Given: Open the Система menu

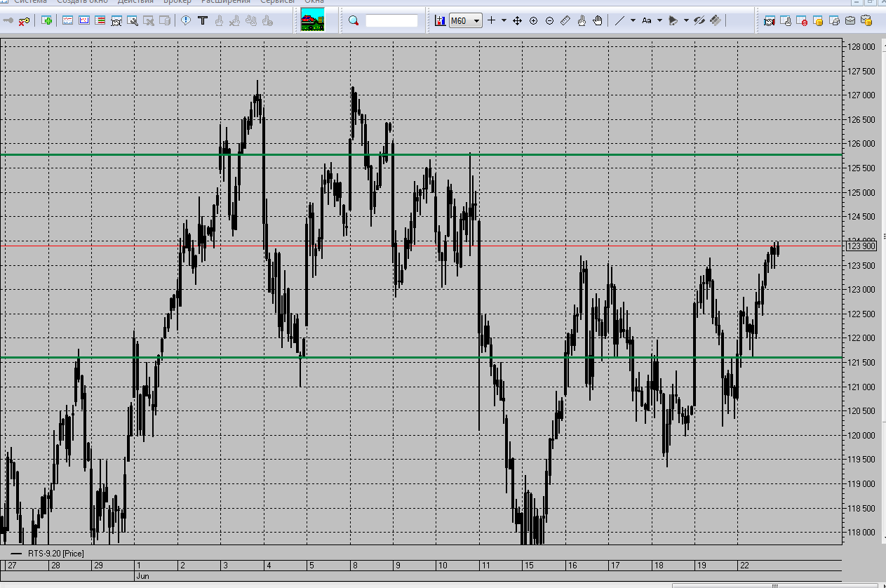Looking at the screenshot, I should click(30, 2).
